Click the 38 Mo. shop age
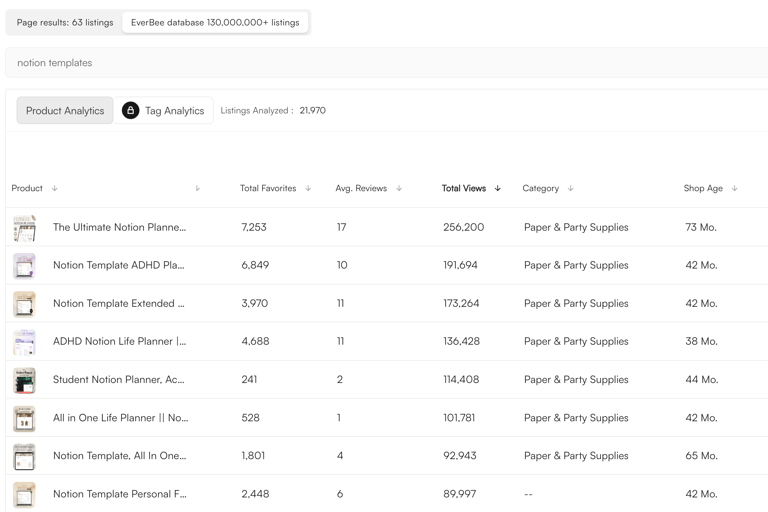The image size is (768, 512). (x=701, y=341)
